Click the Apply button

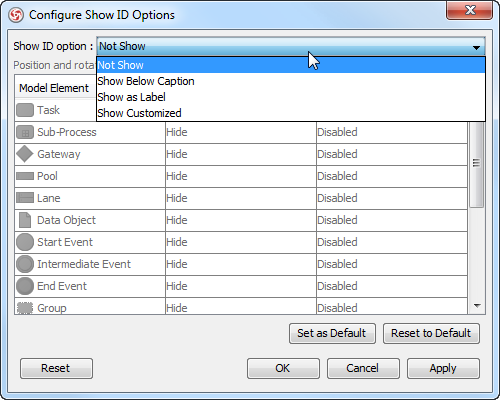443,368
